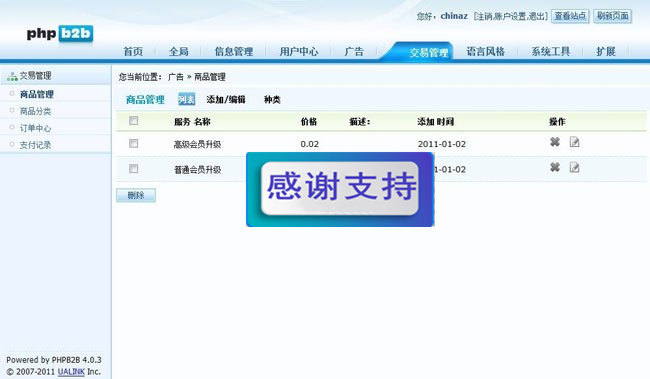Open the 系统工具 navigation tab
The height and width of the screenshot is (379, 650).
pyautogui.click(x=551, y=51)
